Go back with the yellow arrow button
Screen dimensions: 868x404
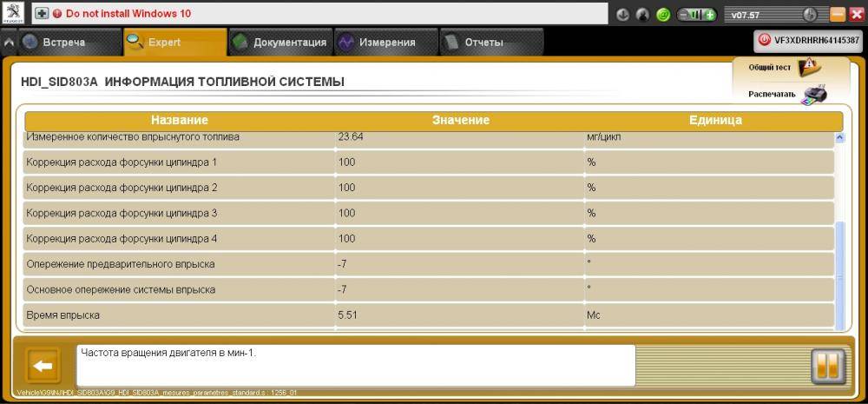pyautogui.click(x=43, y=366)
